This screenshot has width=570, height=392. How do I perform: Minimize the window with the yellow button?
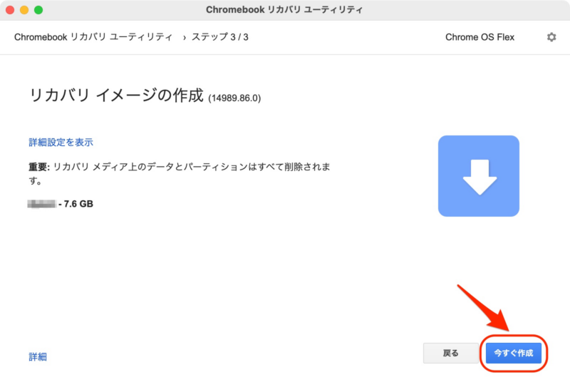click(x=24, y=10)
